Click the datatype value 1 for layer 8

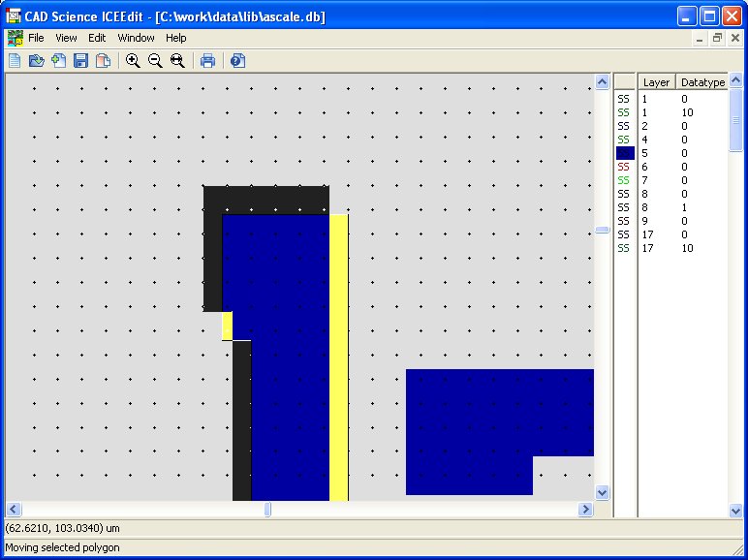[684, 207]
